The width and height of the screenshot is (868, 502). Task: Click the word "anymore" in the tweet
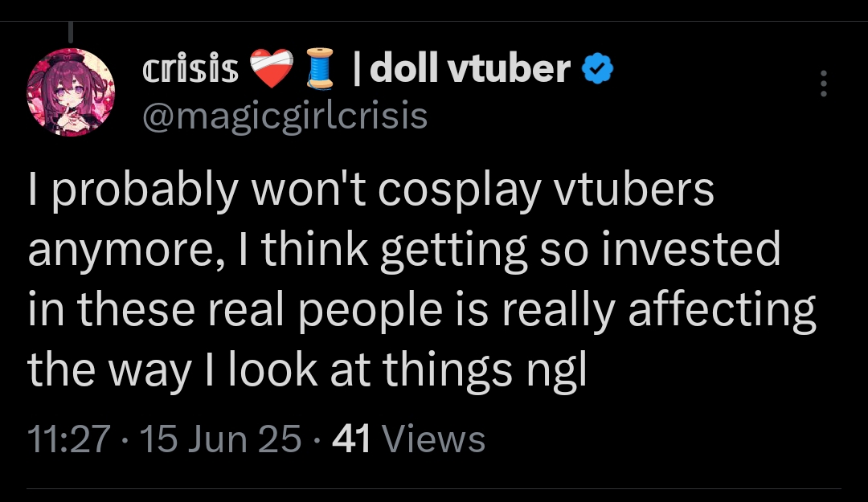coord(117,251)
